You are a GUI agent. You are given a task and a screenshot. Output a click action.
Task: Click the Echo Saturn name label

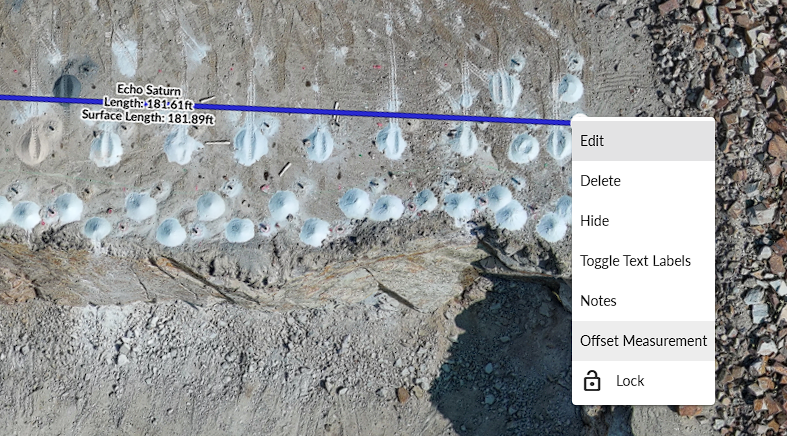tap(149, 90)
